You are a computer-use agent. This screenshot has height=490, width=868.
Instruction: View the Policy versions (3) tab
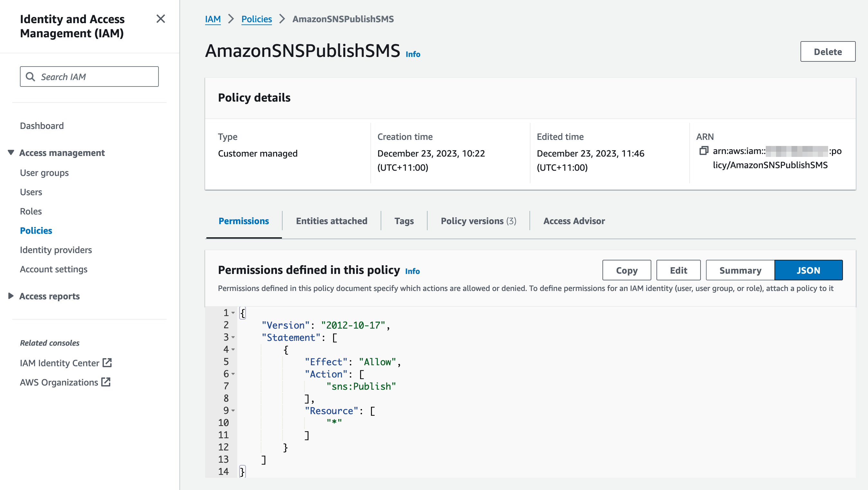point(478,221)
